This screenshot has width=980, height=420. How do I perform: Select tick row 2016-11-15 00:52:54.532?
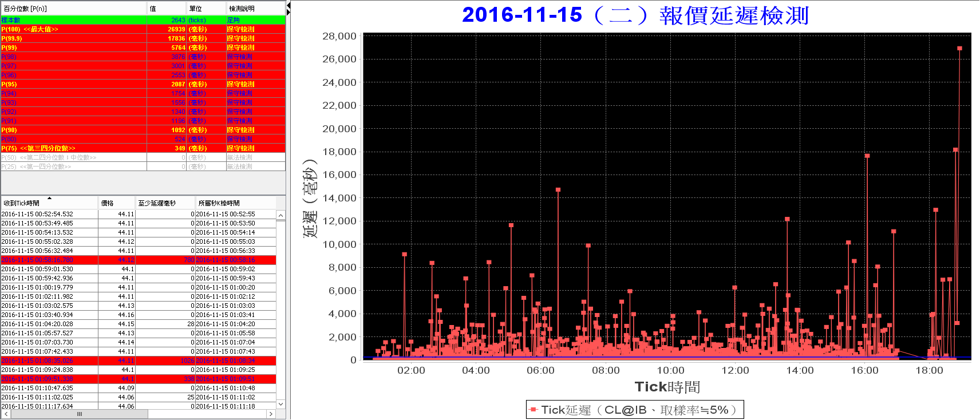139,214
